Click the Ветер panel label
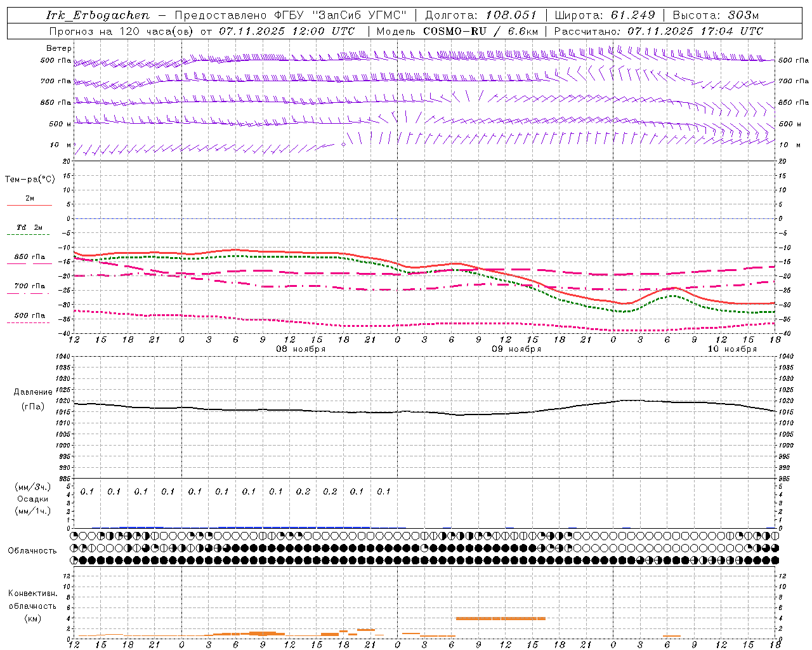This screenshot has height=650, width=812. [59, 48]
